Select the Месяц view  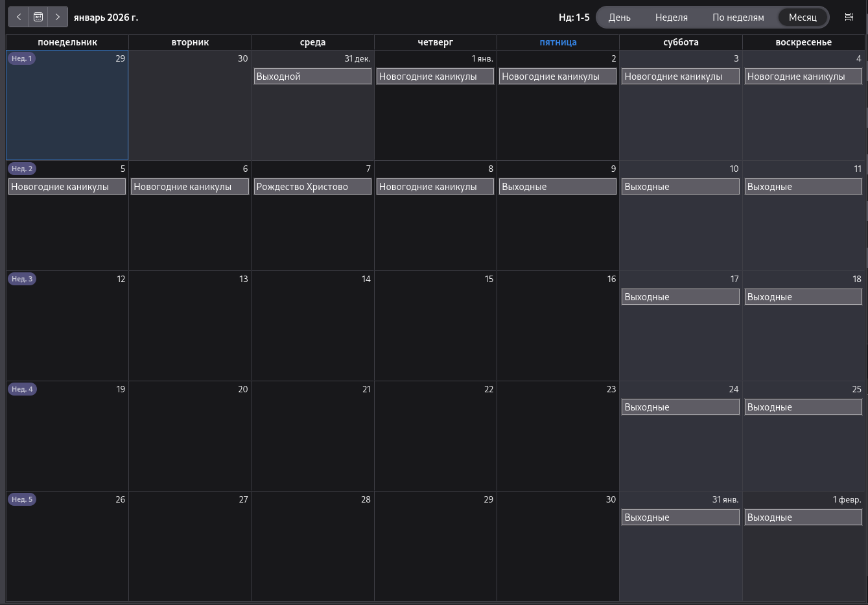click(x=803, y=18)
